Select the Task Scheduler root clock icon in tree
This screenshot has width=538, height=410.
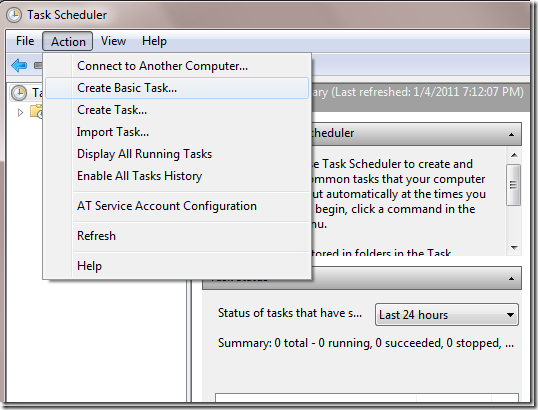pyautogui.click(x=19, y=93)
